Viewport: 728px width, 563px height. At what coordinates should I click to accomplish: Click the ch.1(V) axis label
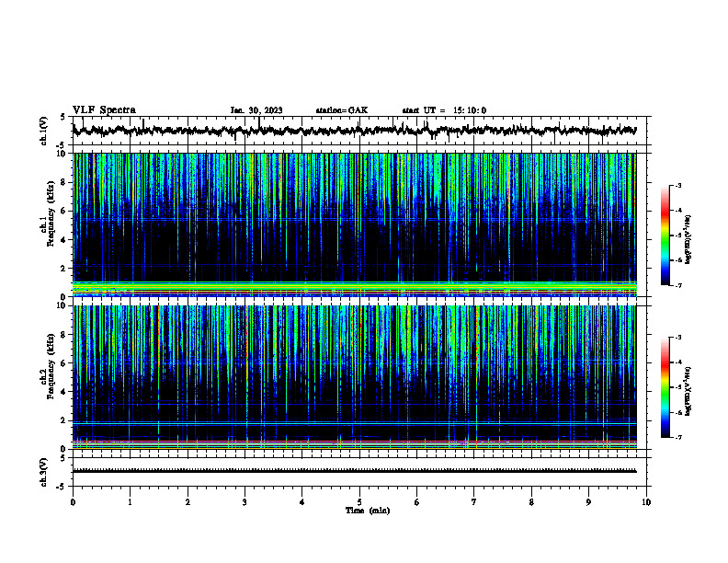43,131
